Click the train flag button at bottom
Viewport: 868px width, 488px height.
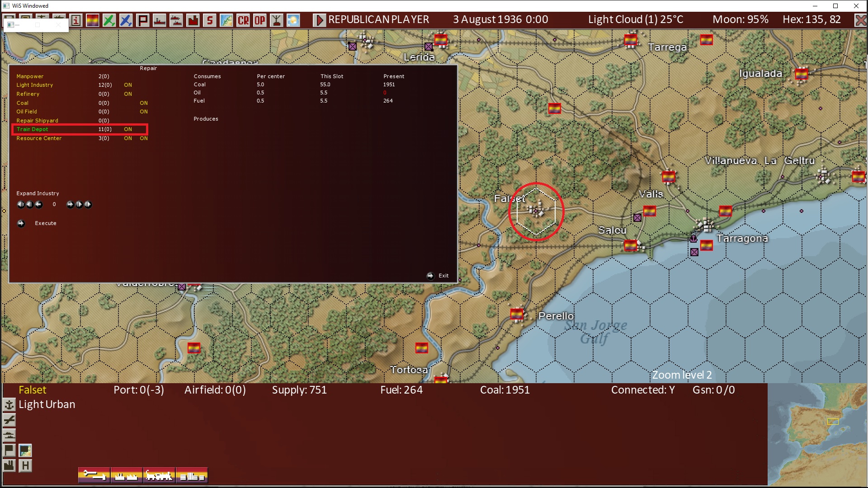[159, 475]
